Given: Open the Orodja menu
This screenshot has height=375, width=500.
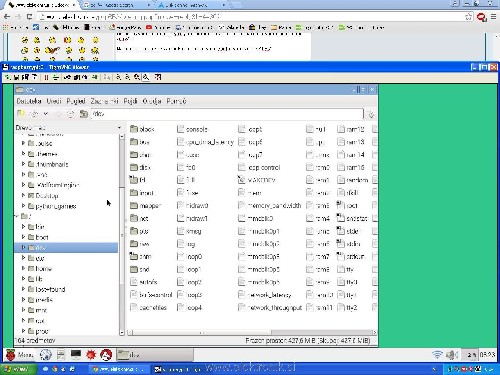Looking at the screenshot, I should click(152, 101).
